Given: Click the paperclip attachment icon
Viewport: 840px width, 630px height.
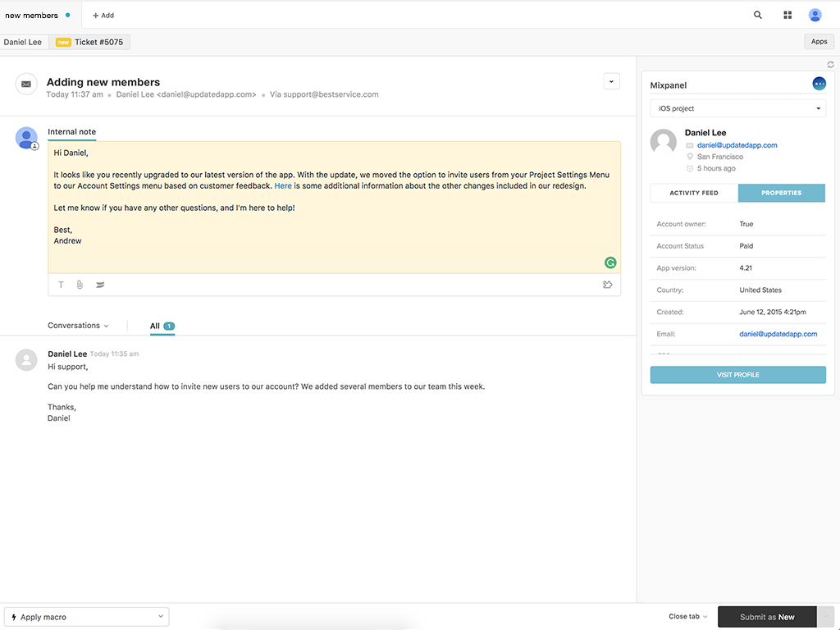Looking at the screenshot, I should coord(80,285).
